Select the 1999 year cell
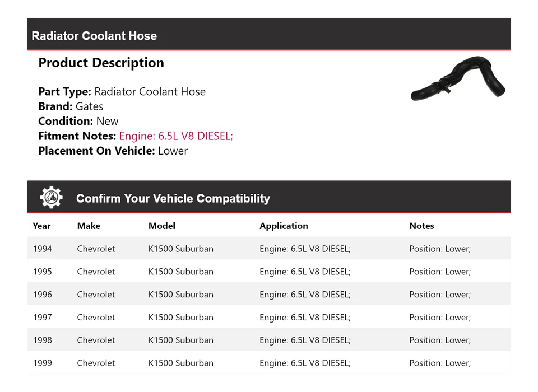Viewport: 538px width, 392px height. pyautogui.click(x=42, y=363)
